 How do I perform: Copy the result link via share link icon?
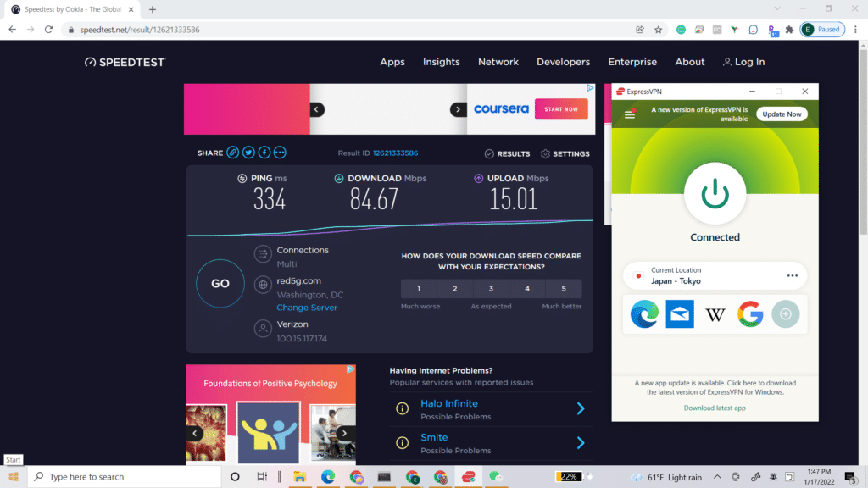[232, 152]
